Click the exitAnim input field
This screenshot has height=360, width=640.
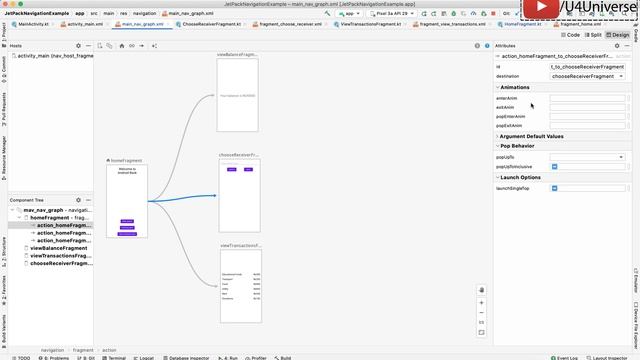587,107
